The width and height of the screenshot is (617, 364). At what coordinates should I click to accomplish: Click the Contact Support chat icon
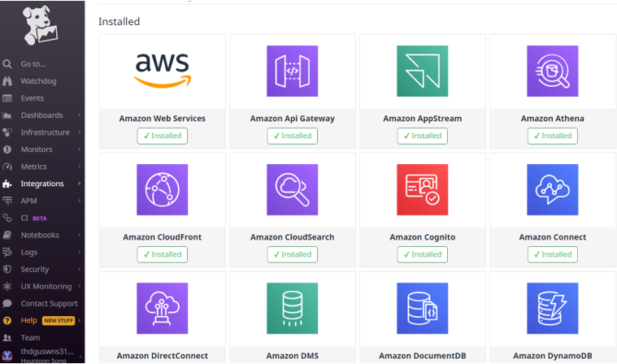7,303
